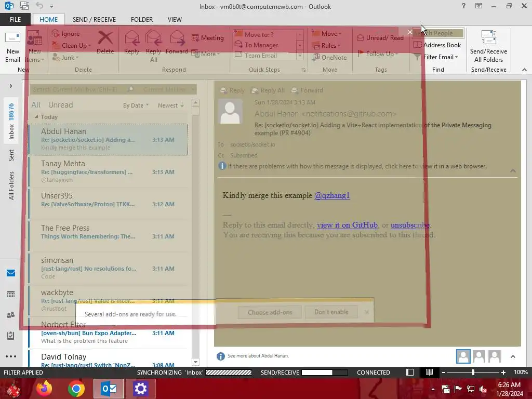532x399 pixels.
Task: Open the email from Tanay Mehta
Action: pos(108,171)
